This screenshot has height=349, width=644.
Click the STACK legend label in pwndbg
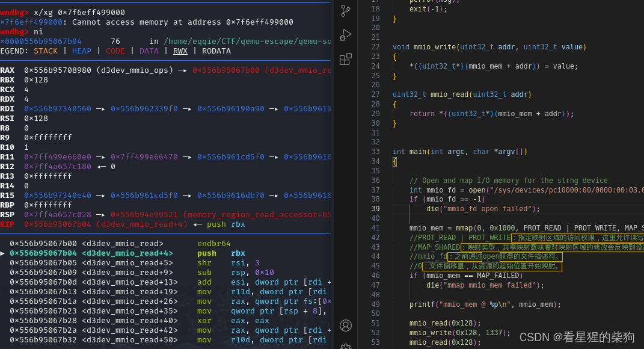click(46, 51)
